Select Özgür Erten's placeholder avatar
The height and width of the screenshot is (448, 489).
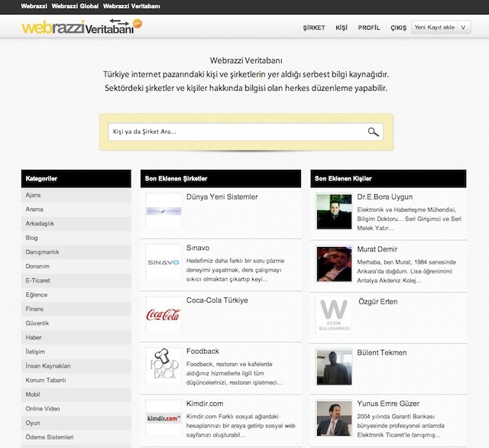[334, 314]
